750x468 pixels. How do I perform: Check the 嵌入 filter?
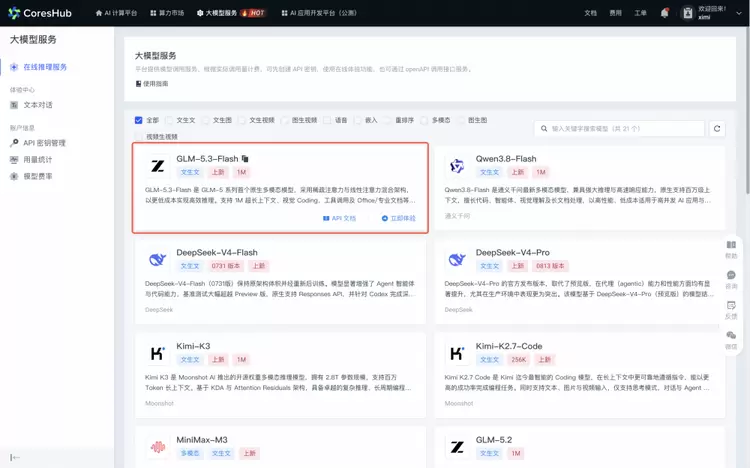pyautogui.click(x=358, y=120)
